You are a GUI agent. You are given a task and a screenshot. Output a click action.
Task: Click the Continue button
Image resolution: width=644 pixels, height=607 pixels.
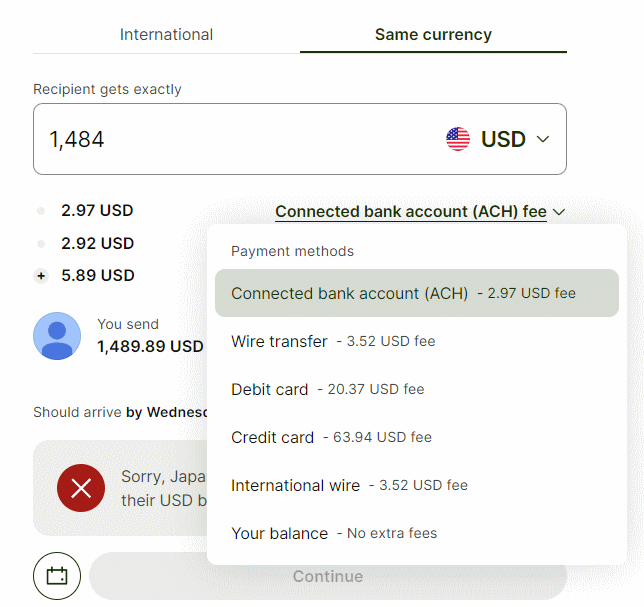tap(328, 576)
